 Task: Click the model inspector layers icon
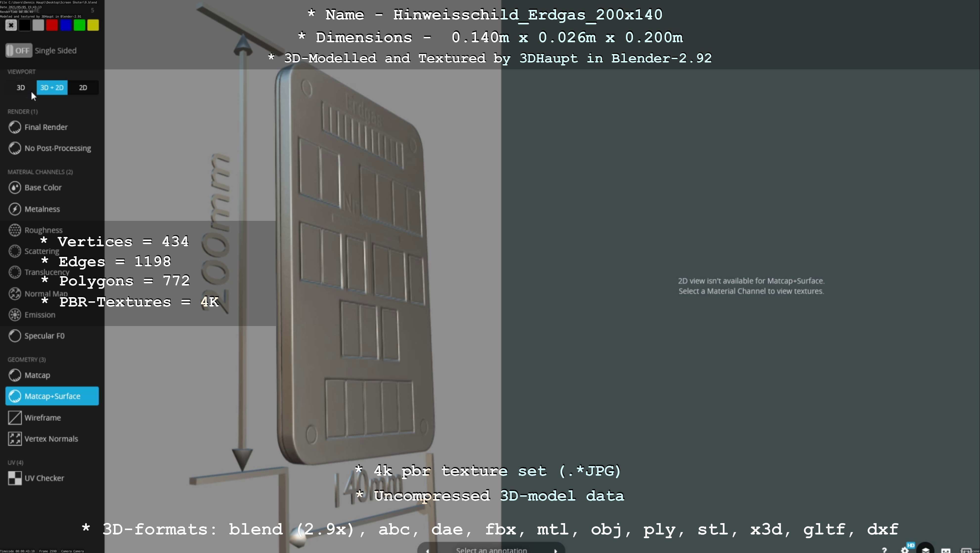(x=926, y=550)
